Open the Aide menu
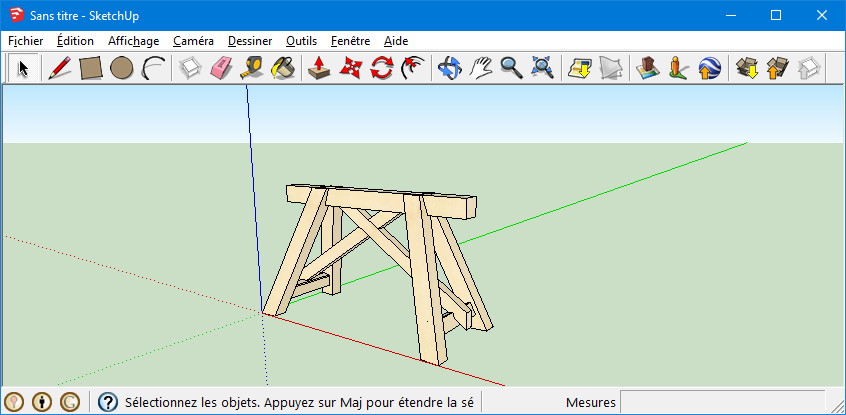 [395, 41]
